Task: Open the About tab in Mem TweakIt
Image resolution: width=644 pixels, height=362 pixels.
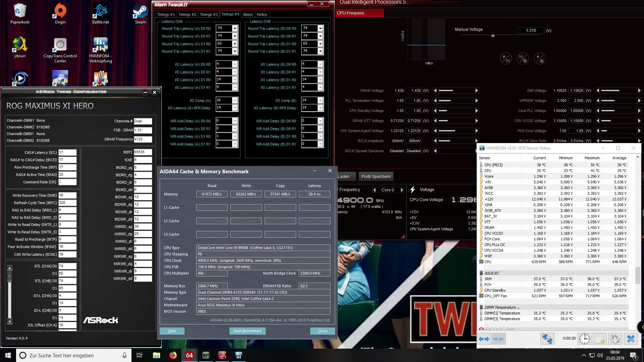Action: pos(248,14)
